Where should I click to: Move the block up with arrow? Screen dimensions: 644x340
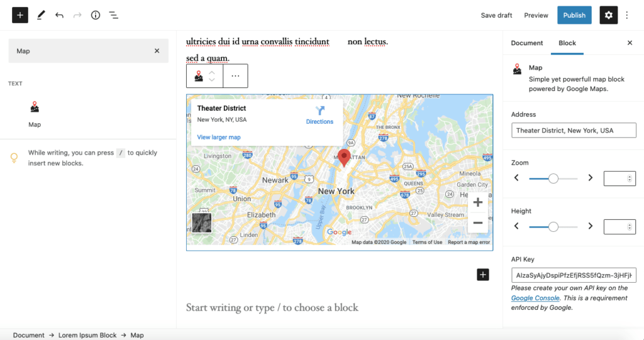[212, 72]
